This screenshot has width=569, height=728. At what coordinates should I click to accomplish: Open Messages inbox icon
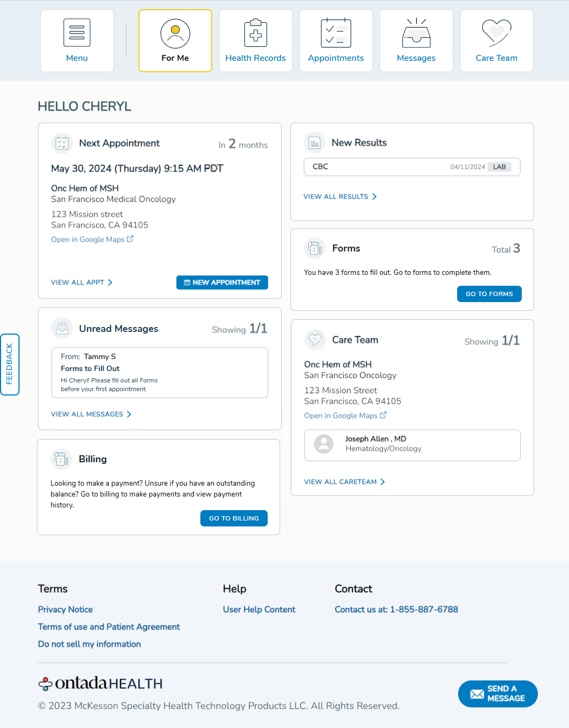416,34
